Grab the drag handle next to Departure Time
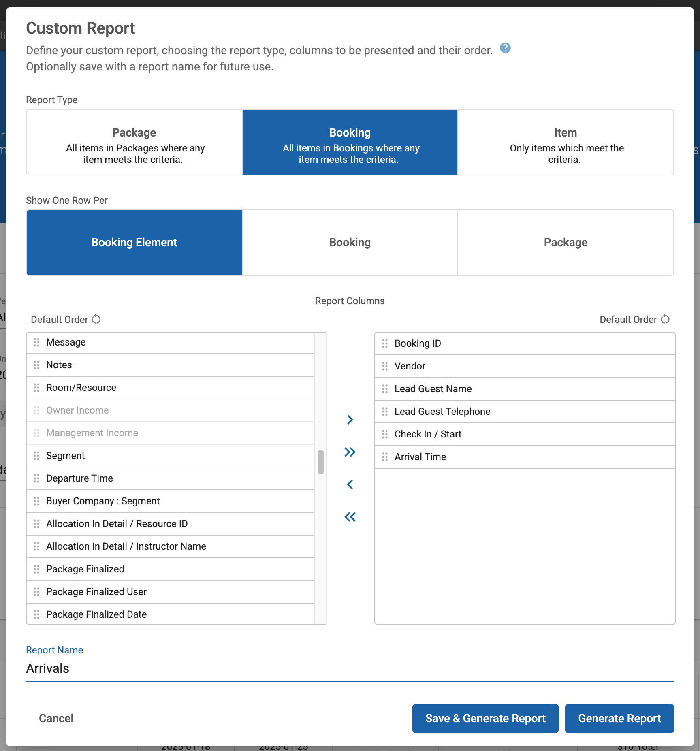700x751 pixels. point(36,478)
